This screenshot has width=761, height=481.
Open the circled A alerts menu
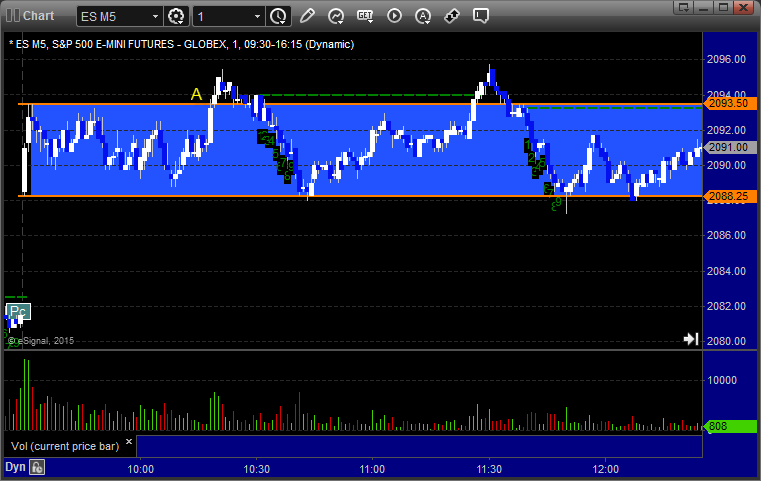tap(423, 16)
